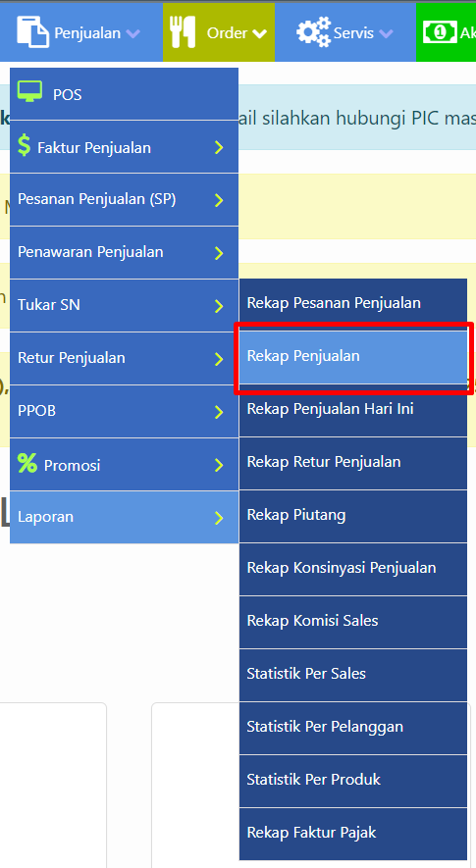Expand Retur Penjualan submenu chevron

[219, 359]
